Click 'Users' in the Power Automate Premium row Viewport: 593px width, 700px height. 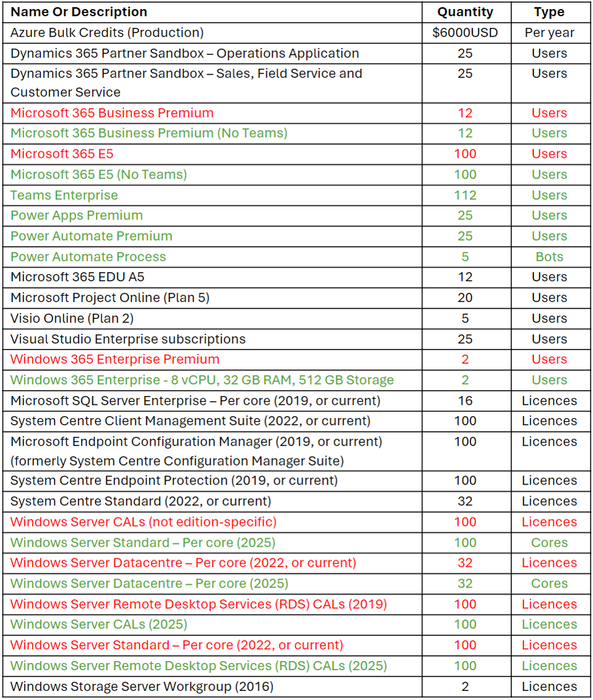pos(549,236)
